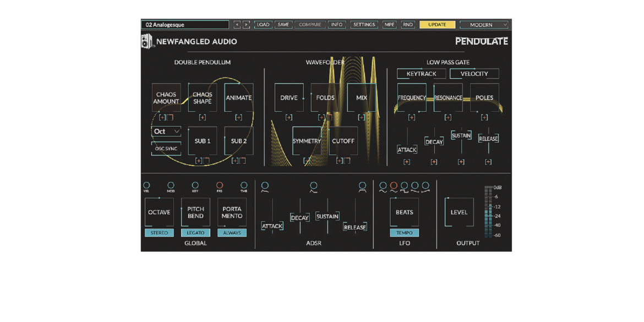This screenshot has width=644, height=322.
Task: Click the ADSR Sustain slider handle
Action: click(x=328, y=216)
